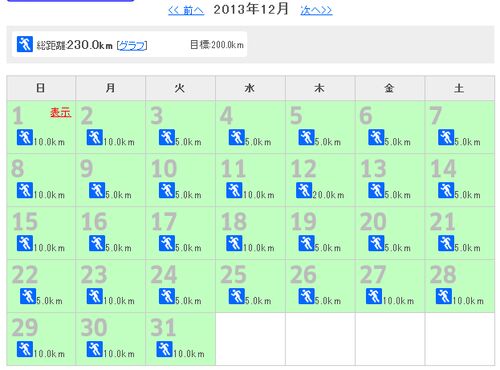Select the December 15 calendar cell
Viewport: 500px width, 370px height.
[41, 233]
